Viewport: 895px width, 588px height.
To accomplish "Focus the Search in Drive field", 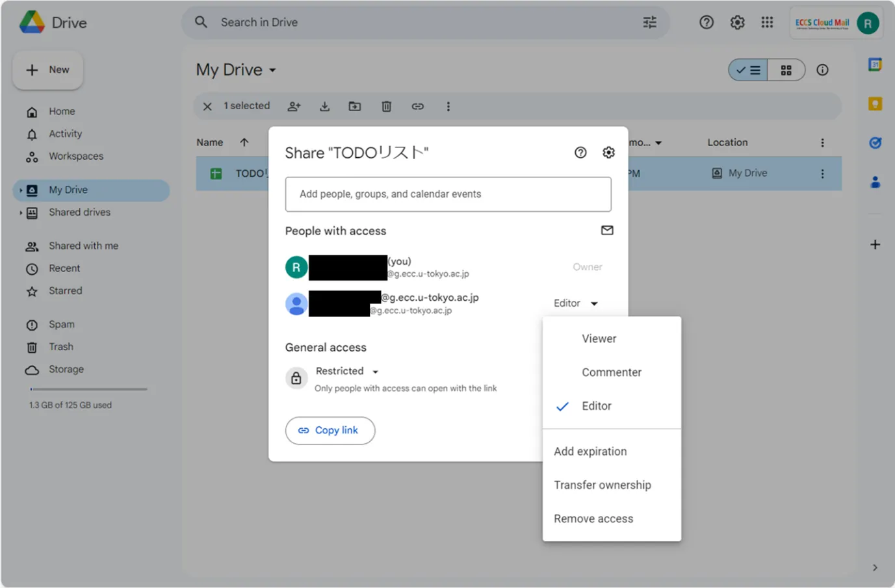I will (425, 22).
